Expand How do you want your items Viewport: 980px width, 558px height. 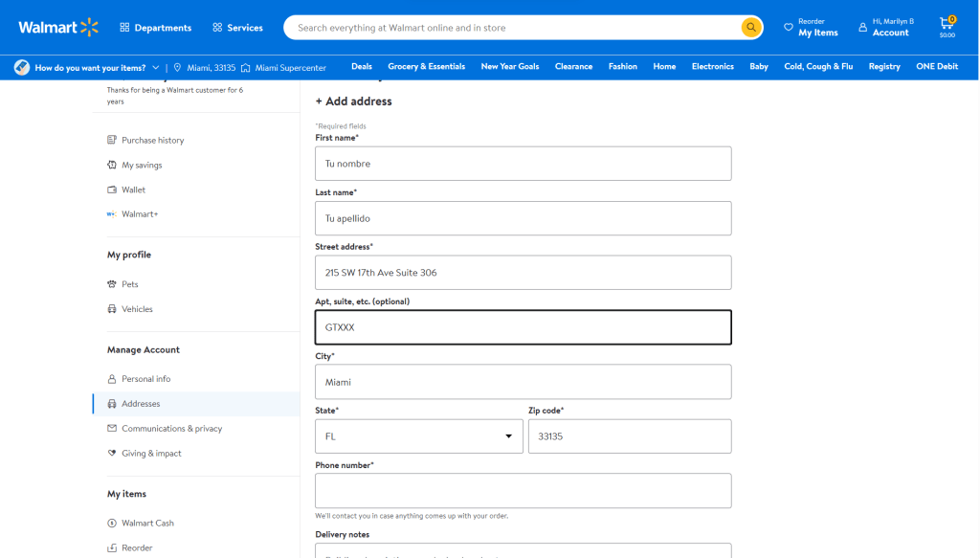(x=97, y=68)
